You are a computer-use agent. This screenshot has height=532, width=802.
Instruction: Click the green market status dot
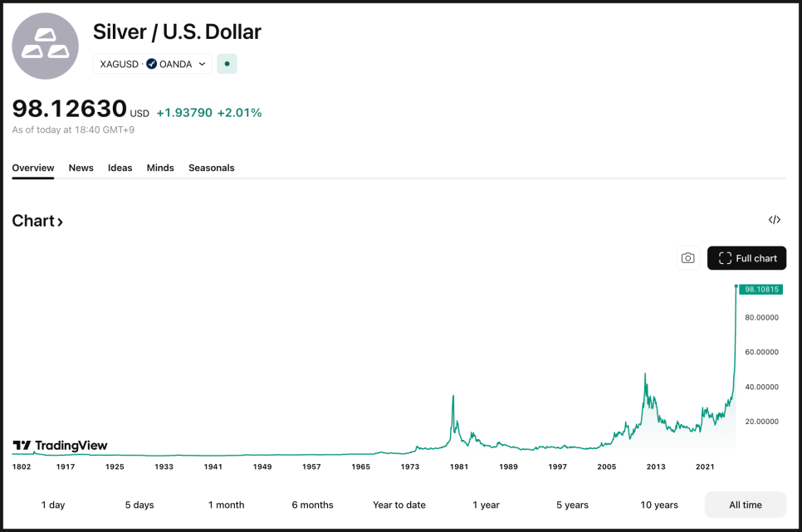click(227, 64)
